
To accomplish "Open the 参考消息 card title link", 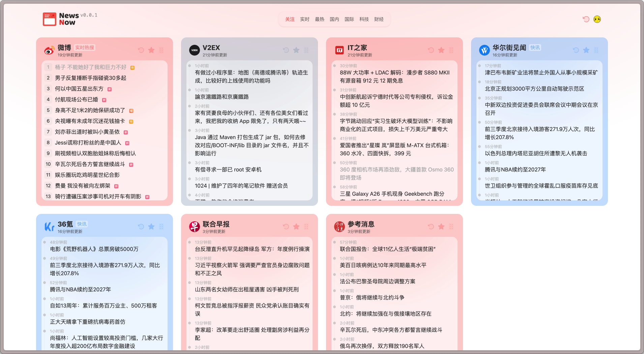I will pos(361,224).
